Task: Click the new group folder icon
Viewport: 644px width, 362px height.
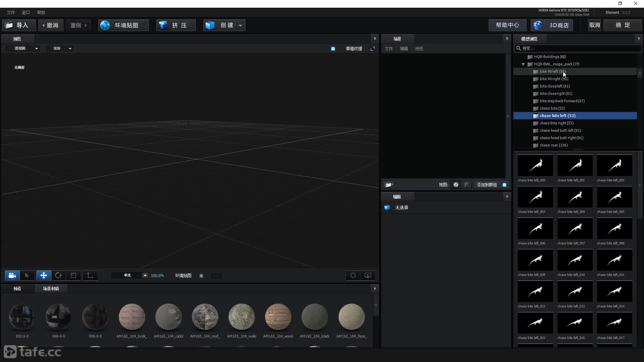Action: click(x=389, y=185)
